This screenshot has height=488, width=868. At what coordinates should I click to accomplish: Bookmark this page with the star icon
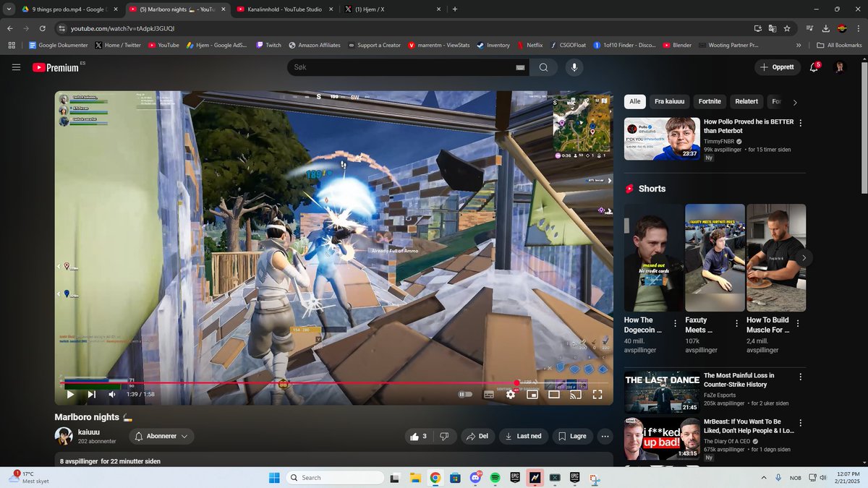point(787,28)
